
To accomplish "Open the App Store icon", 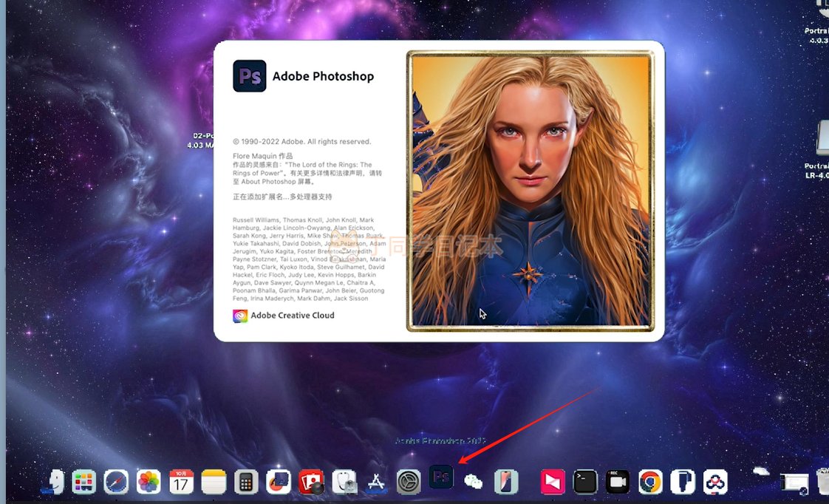I will [x=376, y=482].
